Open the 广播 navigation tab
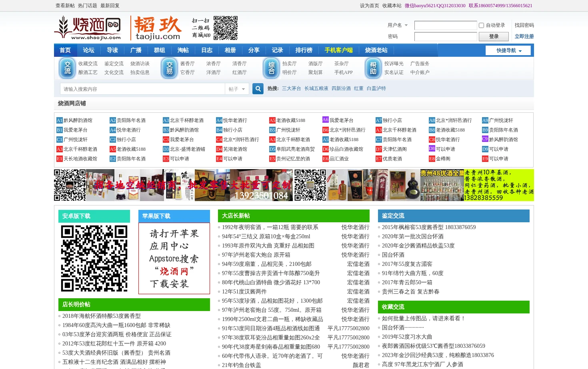Viewport: 588px width, 369px height. 136,50
